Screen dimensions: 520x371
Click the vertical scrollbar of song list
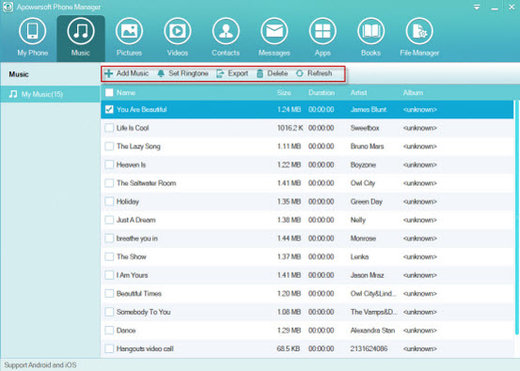[x=516, y=217]
